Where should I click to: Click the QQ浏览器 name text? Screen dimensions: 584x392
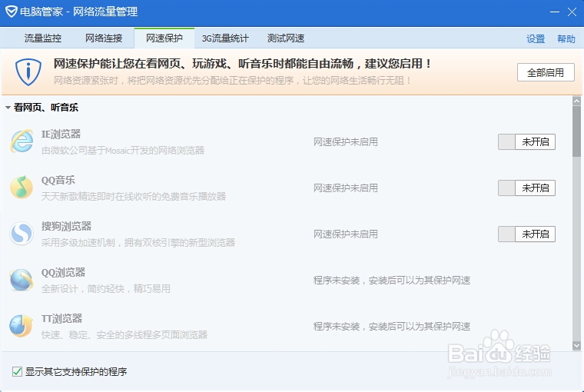pos(63,272)
